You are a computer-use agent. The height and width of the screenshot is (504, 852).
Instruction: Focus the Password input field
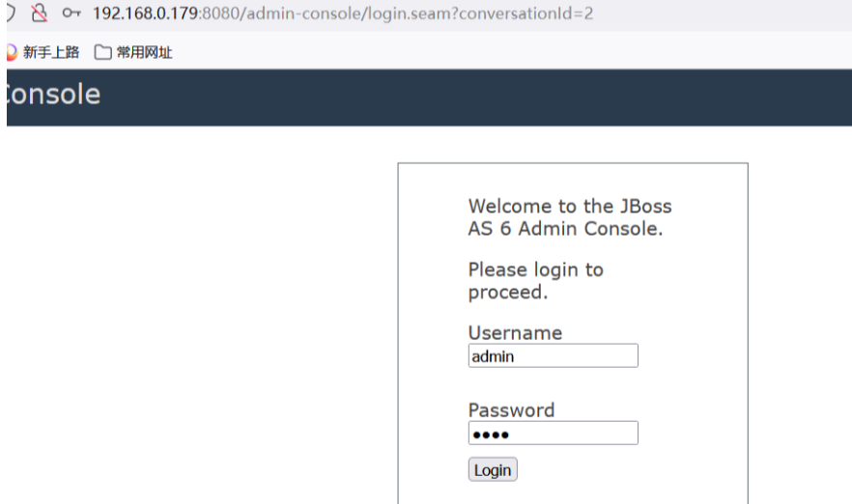553,434
